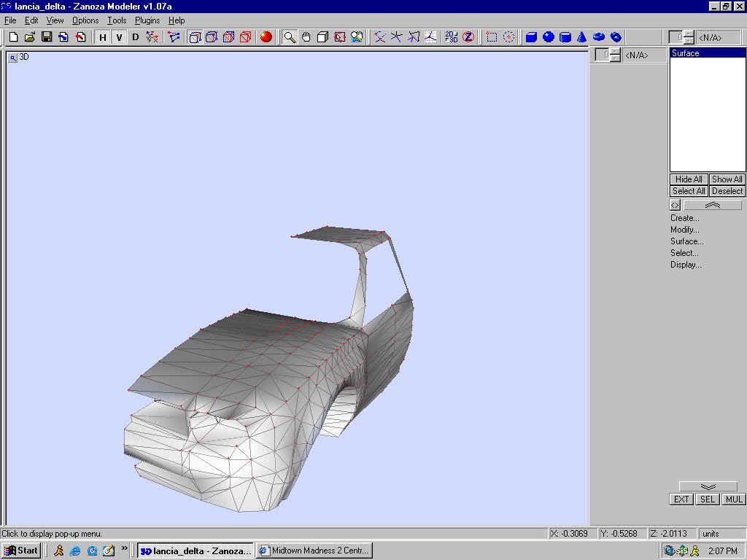Add a blue cylinder primitive
The image size is (747, 560).
tap(565, 37)
